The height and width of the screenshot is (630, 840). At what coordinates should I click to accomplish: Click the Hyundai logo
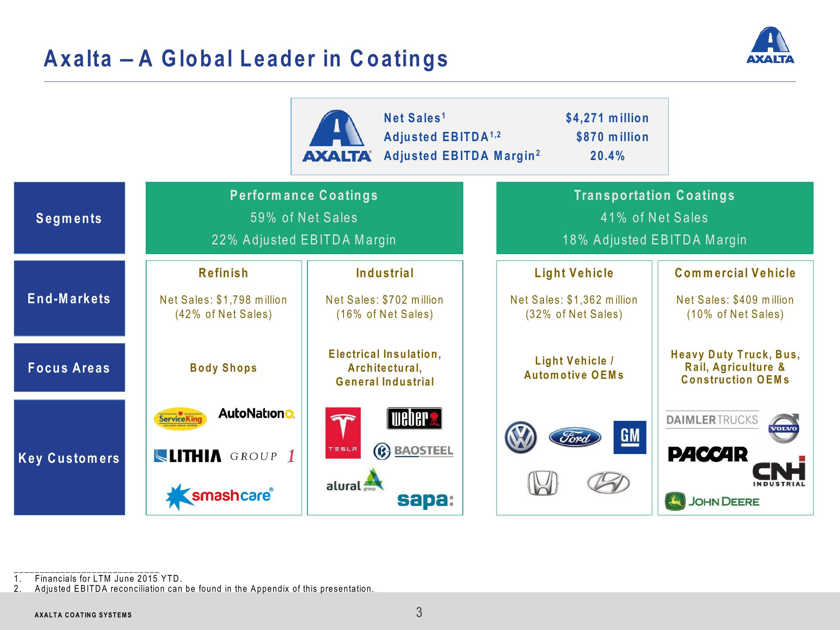tap(608, 483)
